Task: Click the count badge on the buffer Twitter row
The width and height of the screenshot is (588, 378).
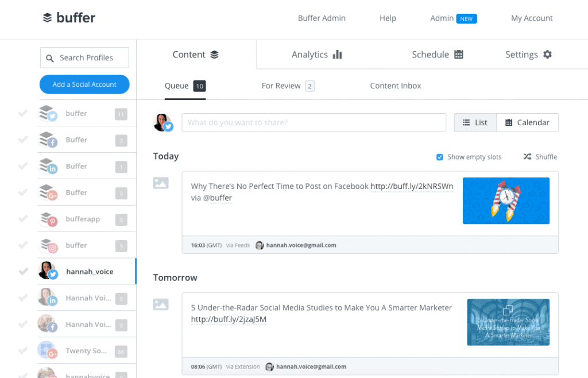Action: click(x=121, y=114)
